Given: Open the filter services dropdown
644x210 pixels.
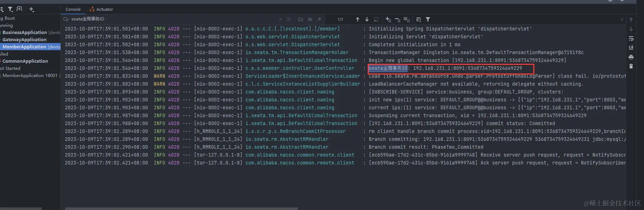Looking at the screenshot, I should click(10, 9).
